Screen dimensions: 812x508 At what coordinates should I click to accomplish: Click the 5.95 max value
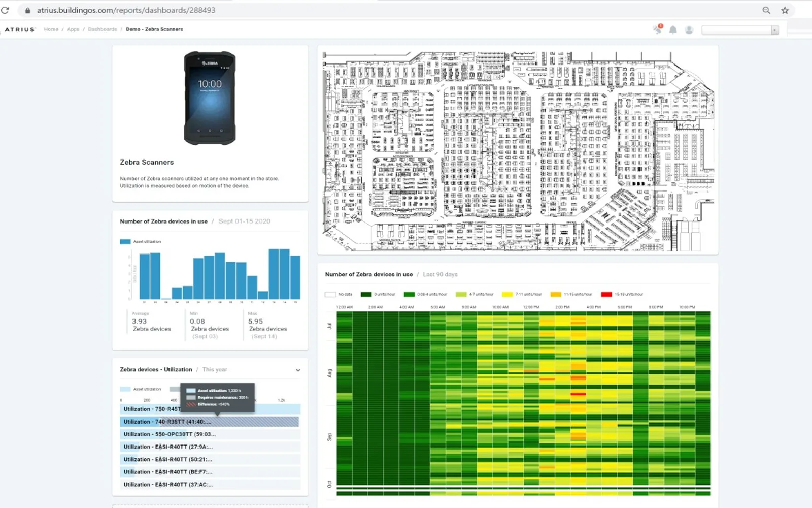pos(255,321)
